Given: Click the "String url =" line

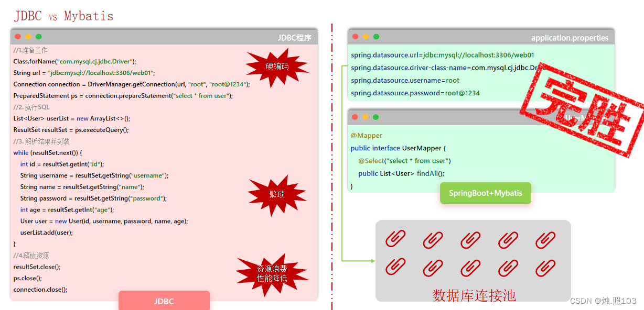Looking at the screenshot, I should pos(84,73).
